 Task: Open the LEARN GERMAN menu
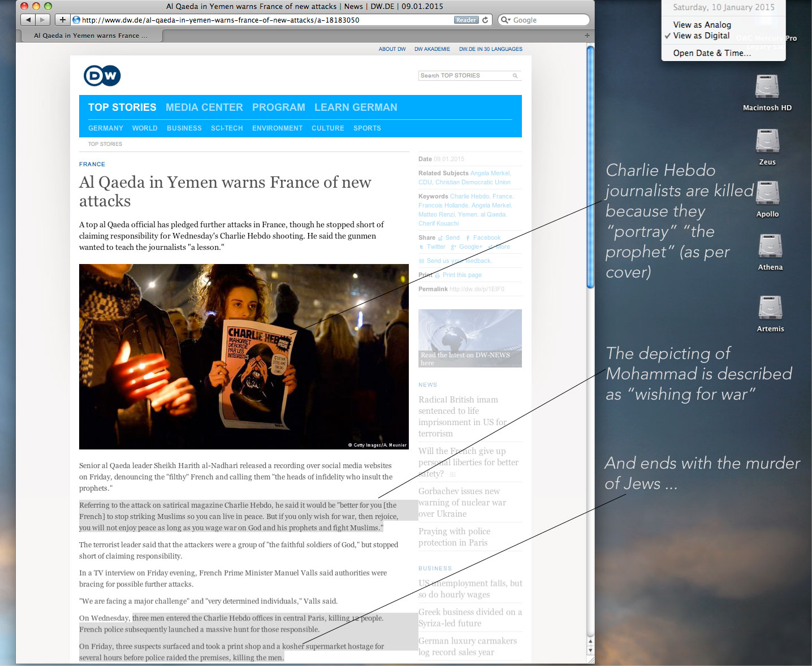(x=356, y=107)
